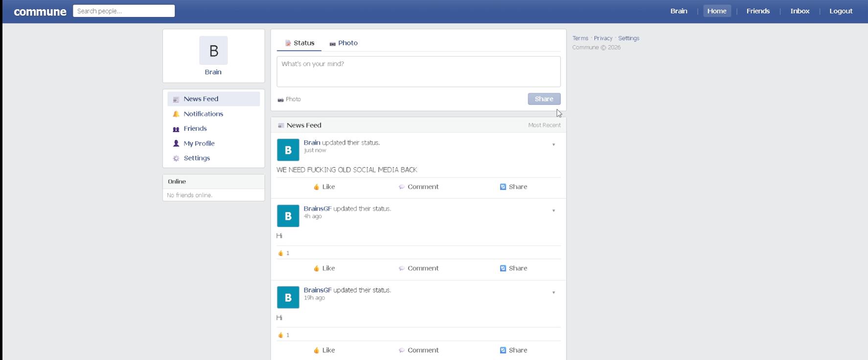The height and width of the screenshot is (360, 868).
Task: Switch to the Photo tab
Action: pyautogui.click(x=343, y=43)
